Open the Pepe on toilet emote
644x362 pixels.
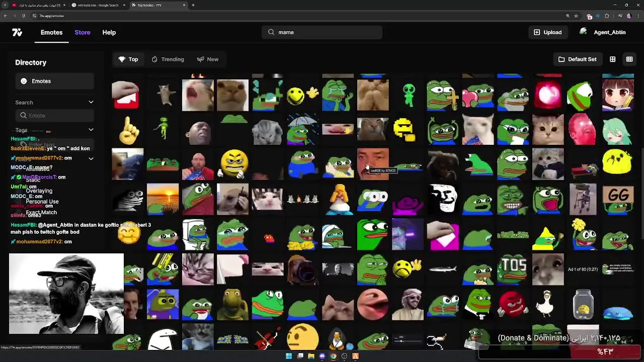[x=198, y=234]
